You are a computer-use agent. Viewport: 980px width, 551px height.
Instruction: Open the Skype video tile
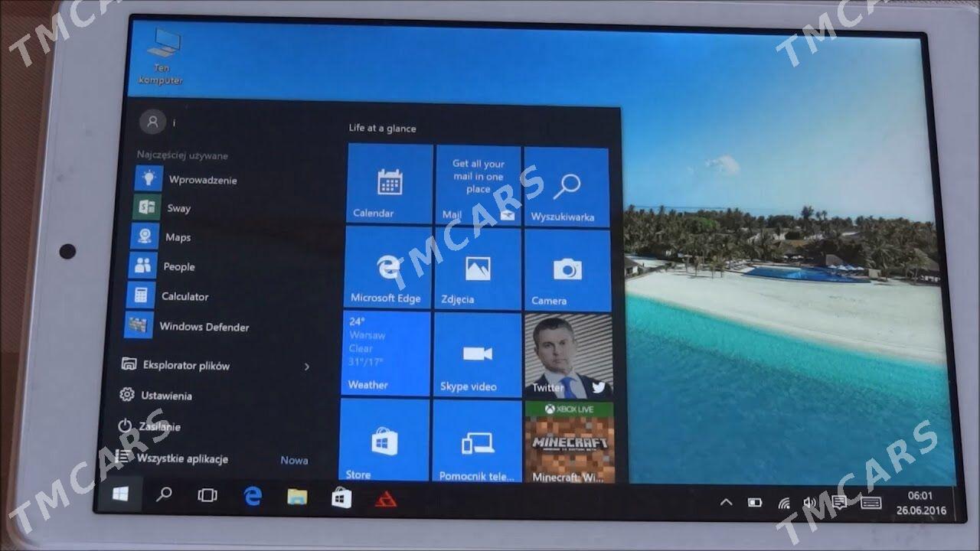tap(477, 354)
